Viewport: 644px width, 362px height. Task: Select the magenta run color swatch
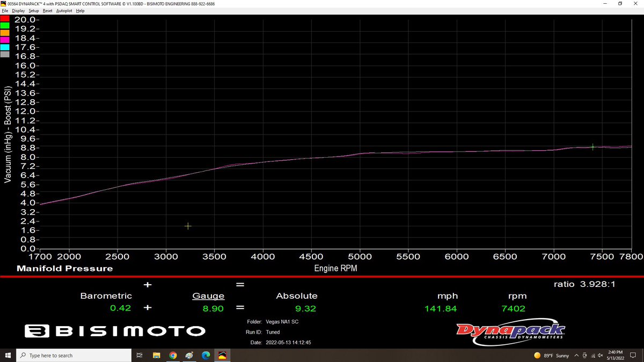pos(5,40)
